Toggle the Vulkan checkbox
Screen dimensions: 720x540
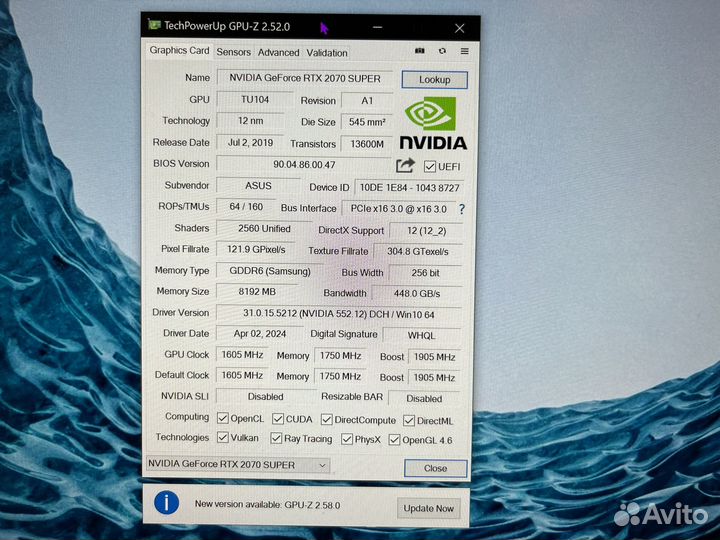pyautogui.click(x=222, y=438)
